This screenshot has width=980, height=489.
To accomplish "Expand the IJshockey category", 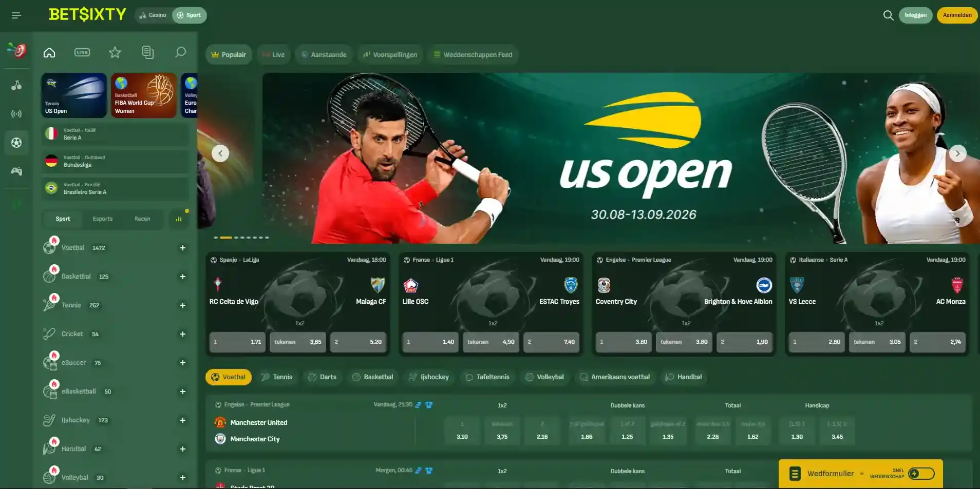I will point(182,420).
